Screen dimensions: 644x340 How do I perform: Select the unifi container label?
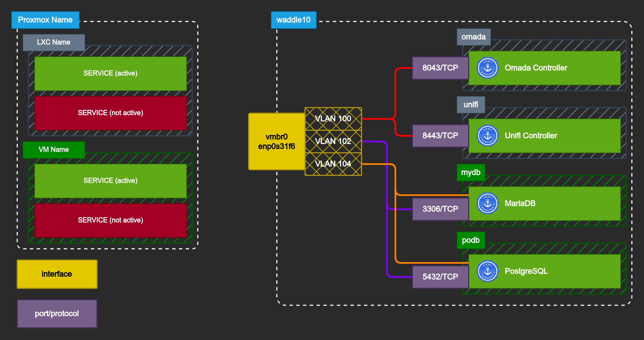point(471,105)
